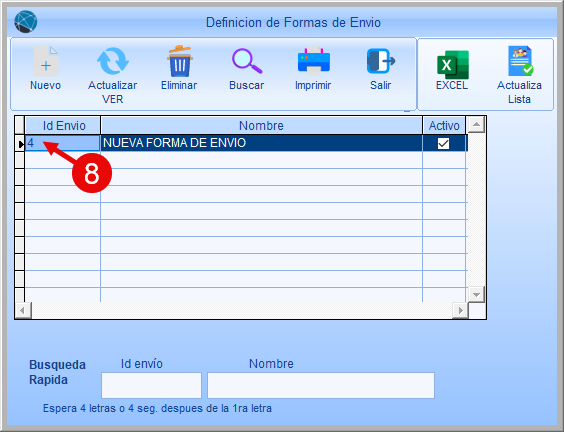This screenshot has height=432, width=564.
Task: Sort by the Nombre column header
Action: point(261,126)
